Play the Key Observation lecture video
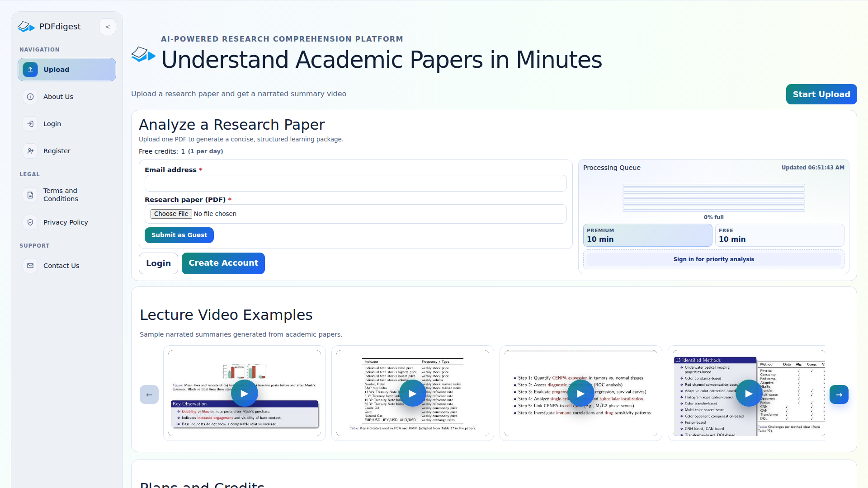 pos(244,394)
